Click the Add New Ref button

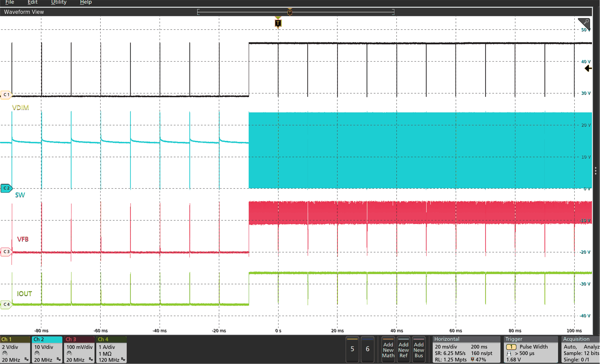click(403, 350)
